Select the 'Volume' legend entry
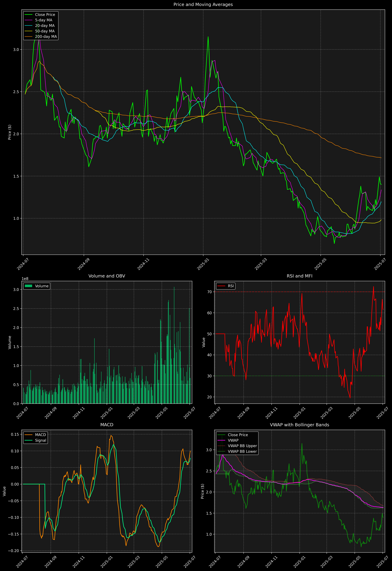 (42, 286)
